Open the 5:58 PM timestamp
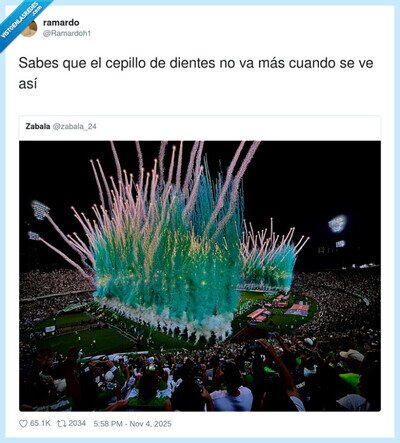This screenshot has height=443, width=400. coord(108,424)
